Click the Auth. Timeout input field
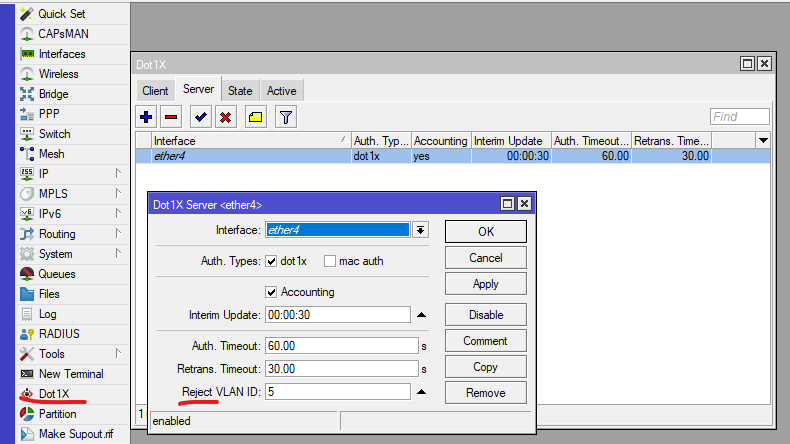This screenshot has height=444, width=790. tap(342, 346)
